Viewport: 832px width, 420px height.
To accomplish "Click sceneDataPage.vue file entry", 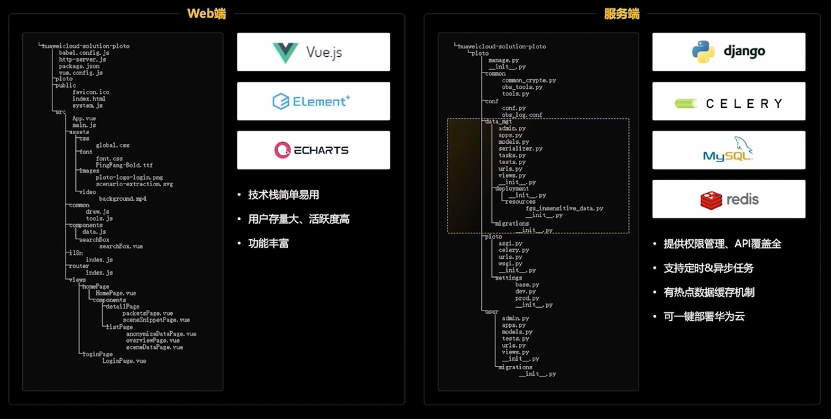I will pyautogui.click(x=155, y=347).
